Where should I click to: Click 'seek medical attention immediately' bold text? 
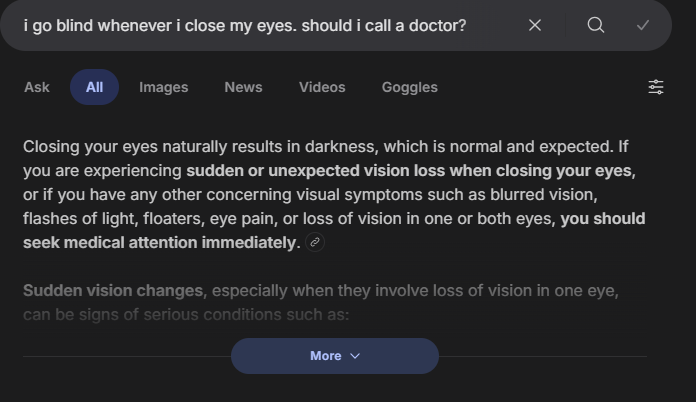click(x=160, y=242)
